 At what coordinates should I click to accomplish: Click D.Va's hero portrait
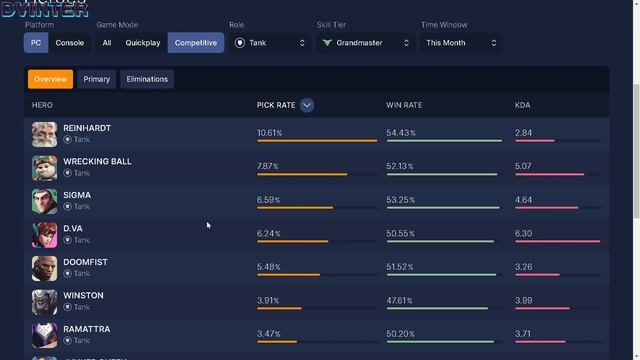click(x=44, y=235)
